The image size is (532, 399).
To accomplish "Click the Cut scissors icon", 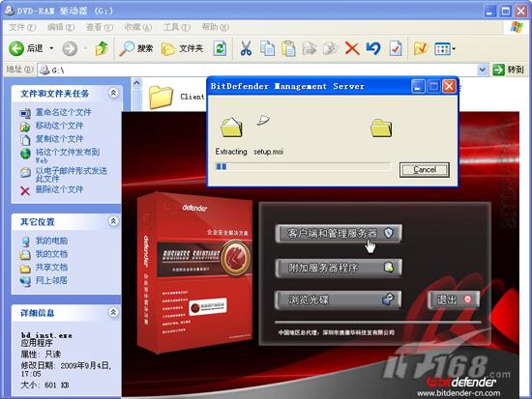I will coord(246,48).
